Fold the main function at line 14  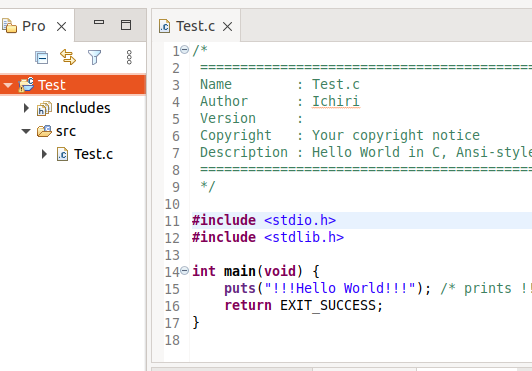(x=184, y=271)
